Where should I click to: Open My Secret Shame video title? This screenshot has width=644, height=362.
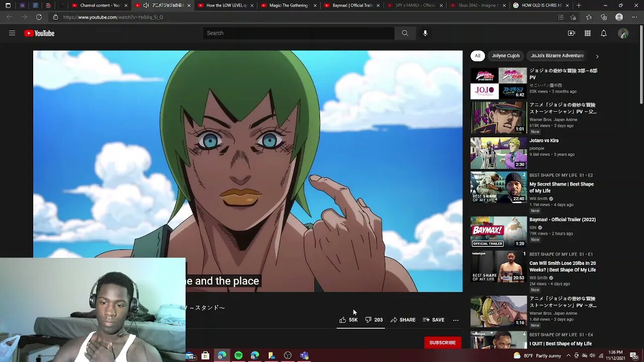pos(561,188)
